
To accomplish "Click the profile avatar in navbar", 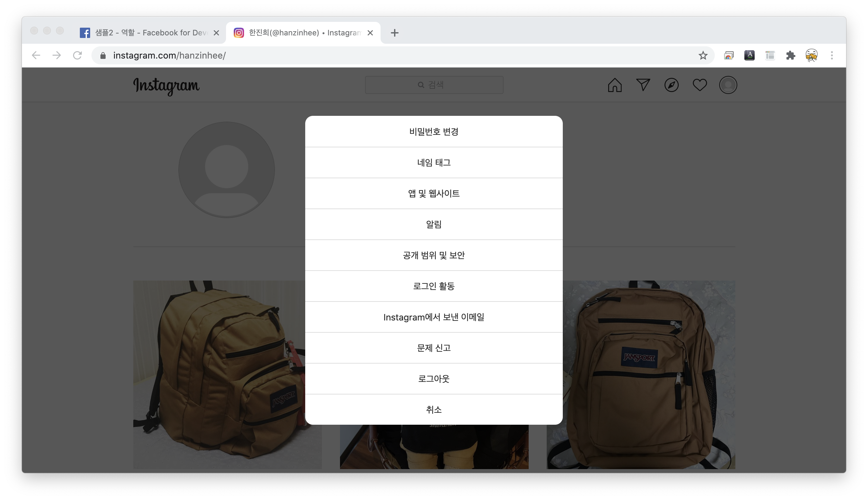I will 728,85.
